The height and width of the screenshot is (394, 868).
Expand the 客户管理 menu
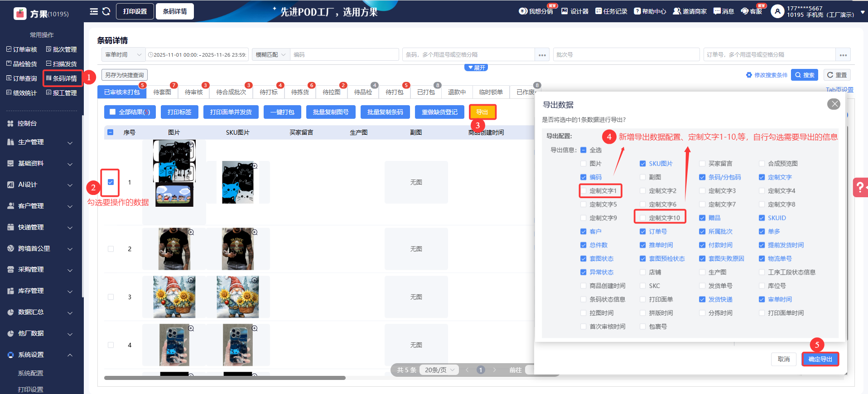pyautogui.click(x=41, y=206)
